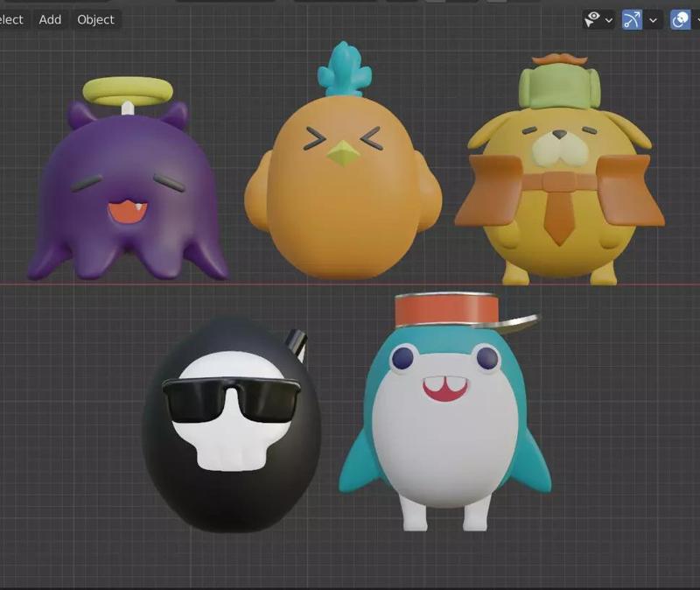This screenshot has height=590, width=700.
Task: Toggle Show Gizmos in the viewport header
Action: pyautogui.click(x=632, y=18)
